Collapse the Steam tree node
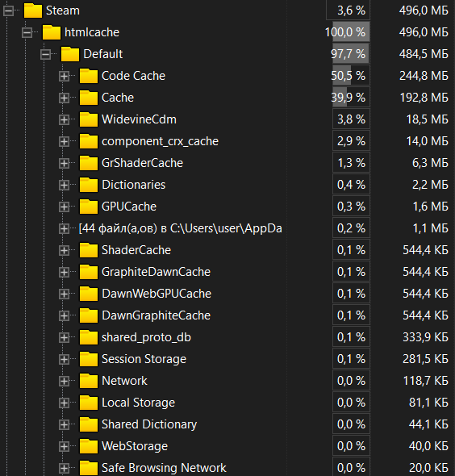The height and width of the screenshot is (476, 455). pyautogui.click(x=9, y=11)
